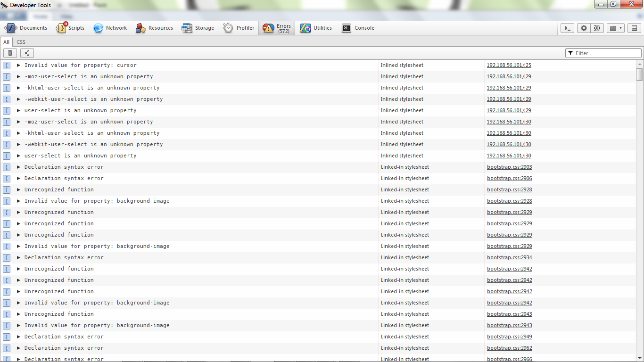Click the CSS icon on the bootstrap.css:2903 row
This screenshot has height=362, width=644.
pos(7,167)
